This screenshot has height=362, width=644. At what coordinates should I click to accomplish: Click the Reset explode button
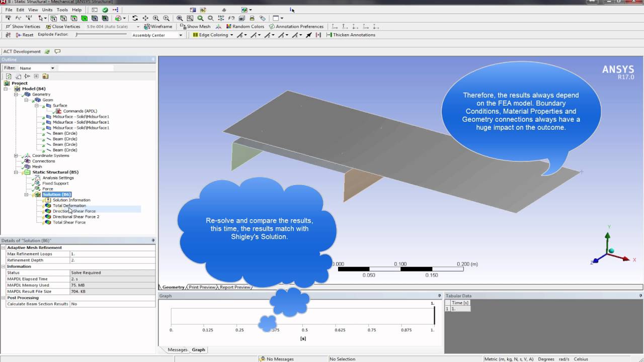click(x=24, y=35)
